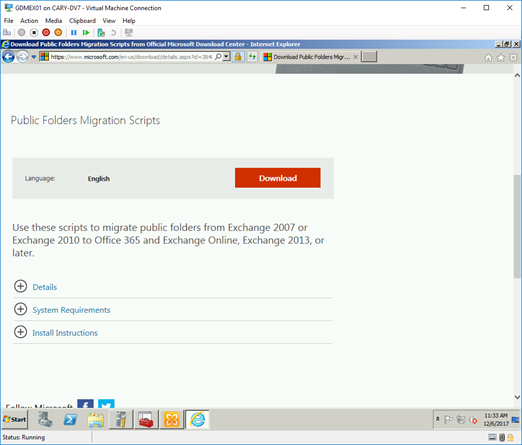Click the Status: Running text
This screenshot has width=522, height=445.
(24, 437)
